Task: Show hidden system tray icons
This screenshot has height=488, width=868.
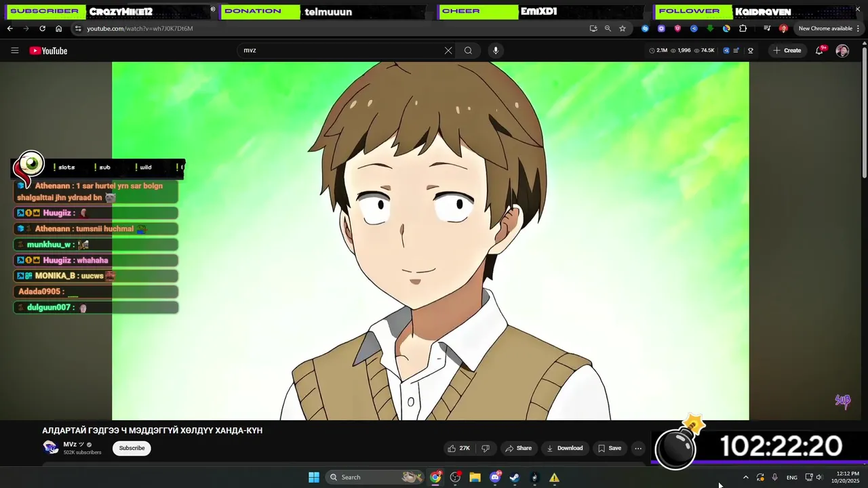Action: pyautogui.click(x=746, y=477)
